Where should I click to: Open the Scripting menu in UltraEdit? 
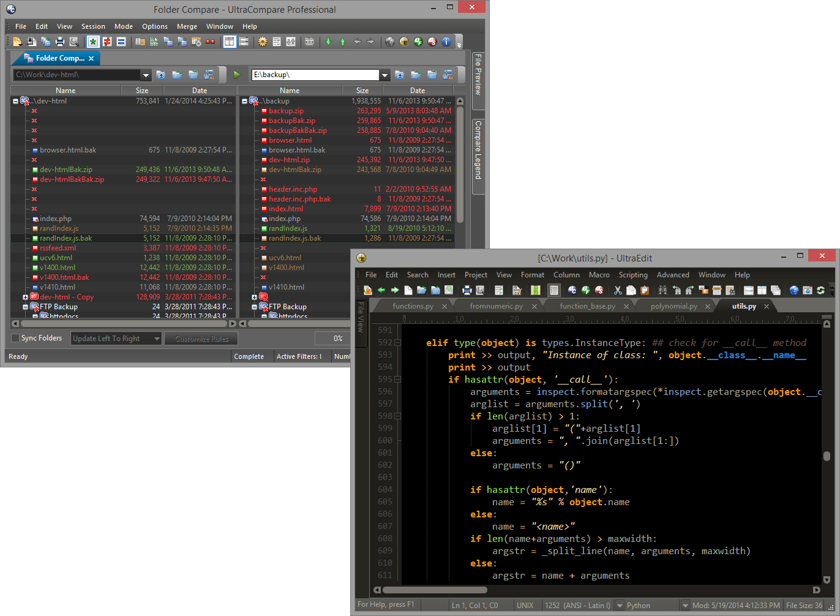click(632, 275)
